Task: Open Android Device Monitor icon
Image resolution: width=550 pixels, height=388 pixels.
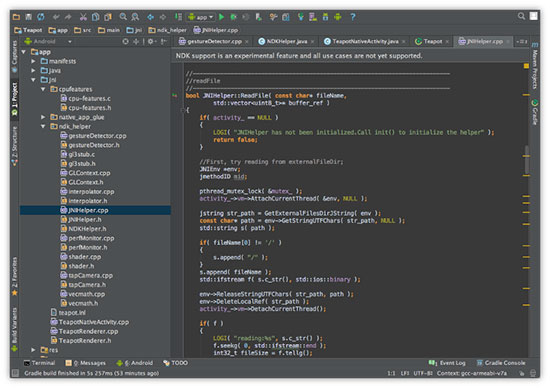Action: click(x=338, y=16)
